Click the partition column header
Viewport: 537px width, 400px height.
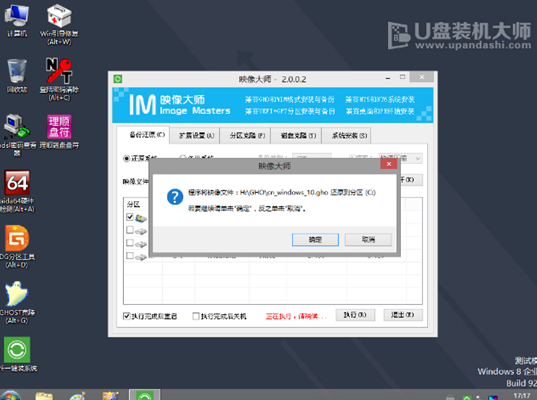(x=133, y=204)
